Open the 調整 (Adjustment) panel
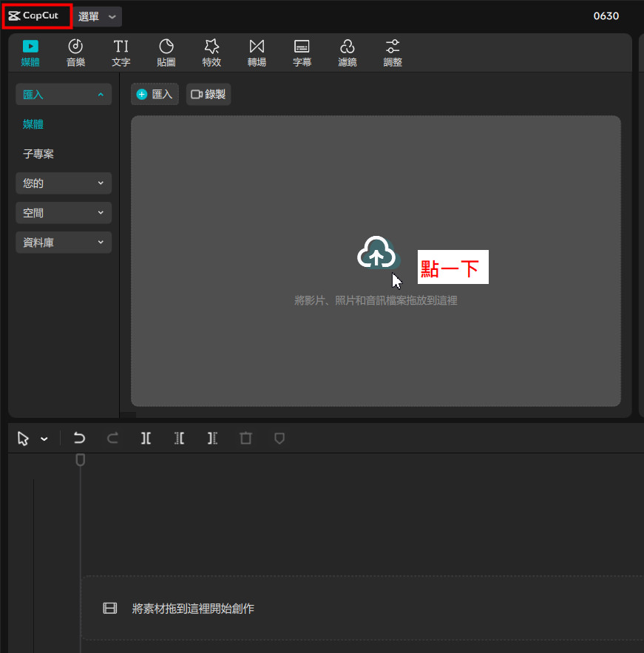 (x=393, y=53)
